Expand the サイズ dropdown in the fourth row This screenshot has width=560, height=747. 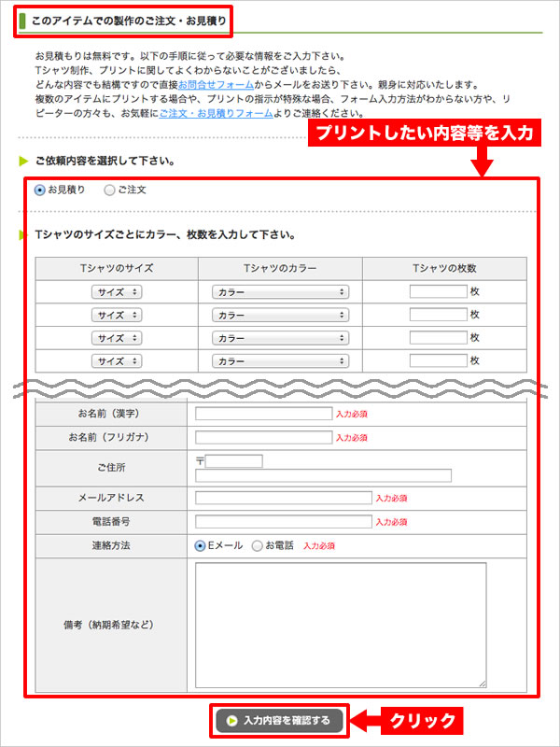pos(117,360)
